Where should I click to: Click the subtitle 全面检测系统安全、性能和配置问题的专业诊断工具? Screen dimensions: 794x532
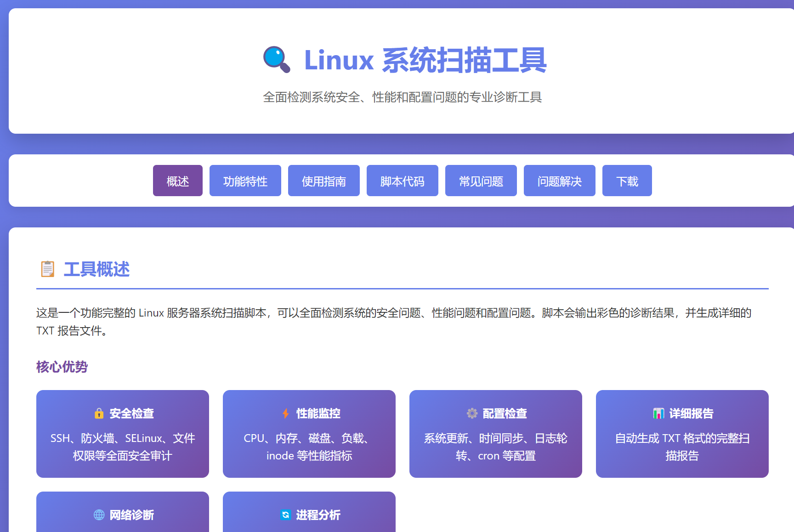tap(403, 97)
